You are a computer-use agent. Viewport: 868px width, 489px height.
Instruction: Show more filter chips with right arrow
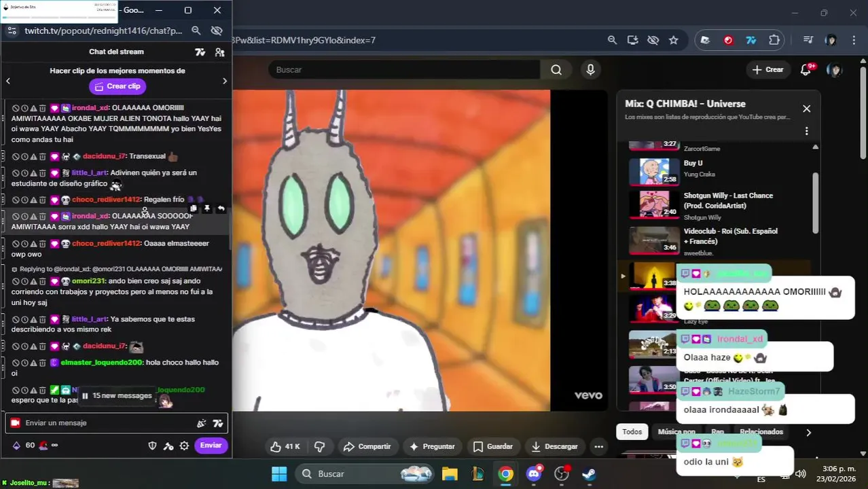(x=808, y=432)
